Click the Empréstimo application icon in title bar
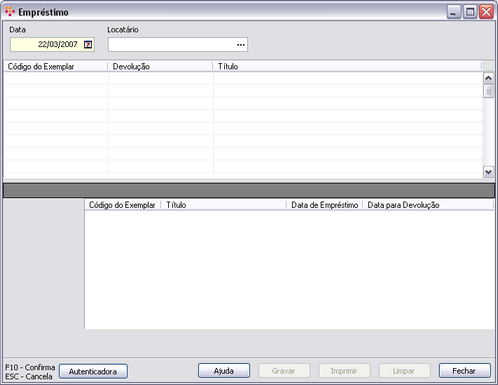 pos(10,12)
